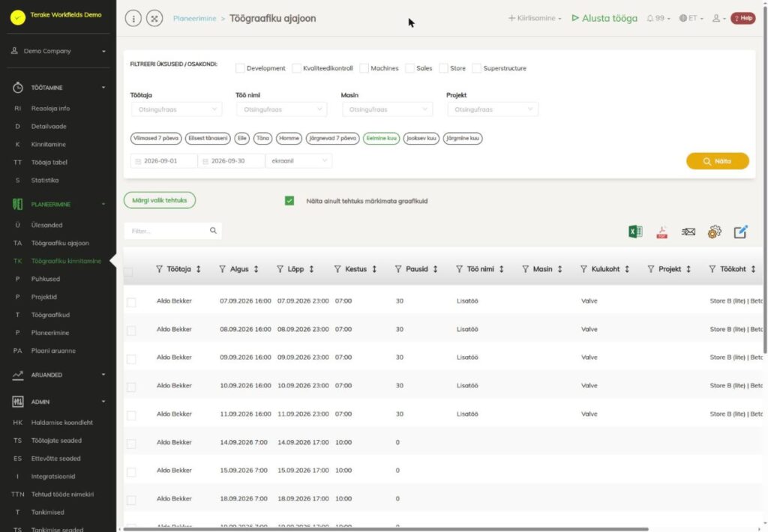The height and width of the screenshot is (532, 768).
Task: Open Puhkused in the sidebar
Action: [46, 279]
